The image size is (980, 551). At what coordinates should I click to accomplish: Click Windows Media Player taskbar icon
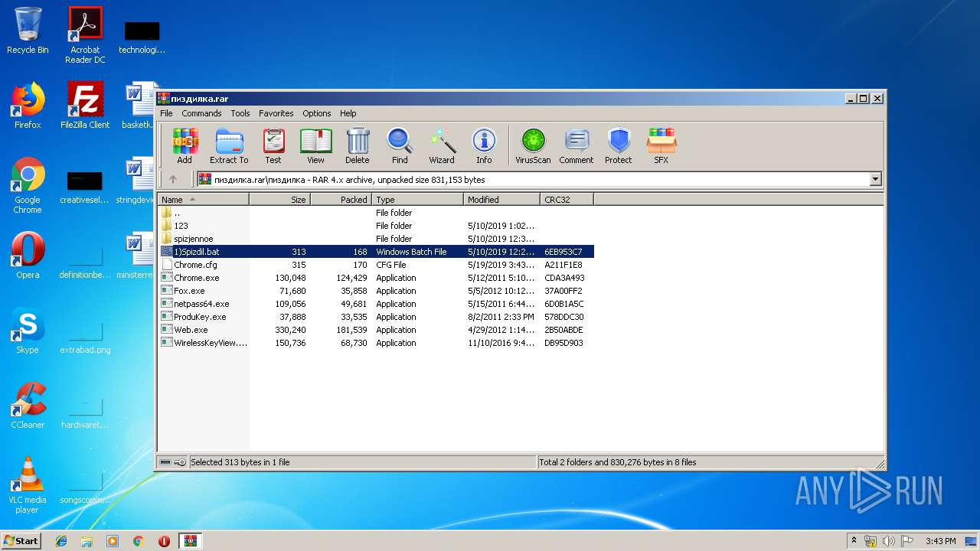(113, 541)
